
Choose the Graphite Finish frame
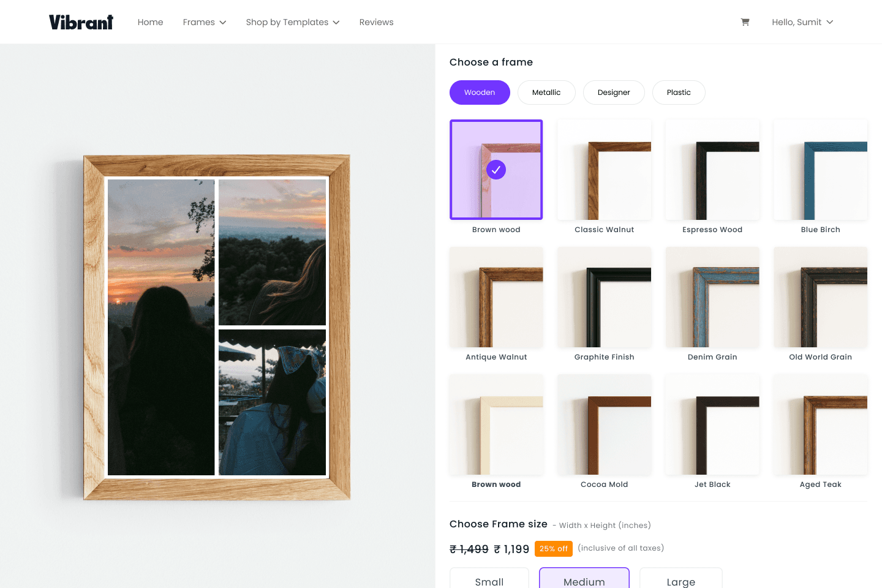(604, 298)
